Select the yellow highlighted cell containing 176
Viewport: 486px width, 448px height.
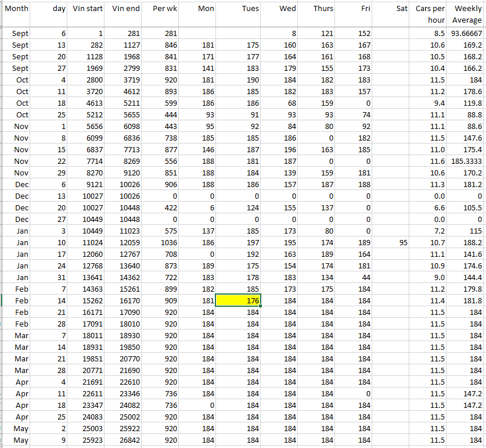[238, 300]
